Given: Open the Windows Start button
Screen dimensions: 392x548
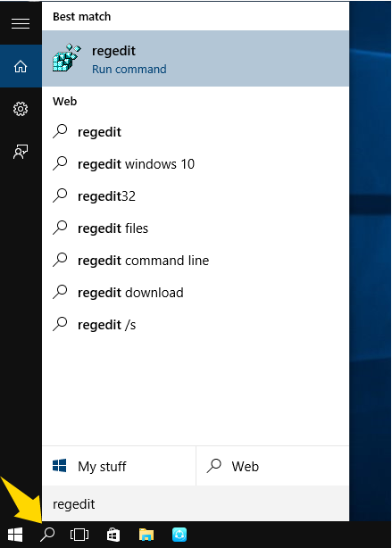Looking at the screenshot, I should click(15, 535).
